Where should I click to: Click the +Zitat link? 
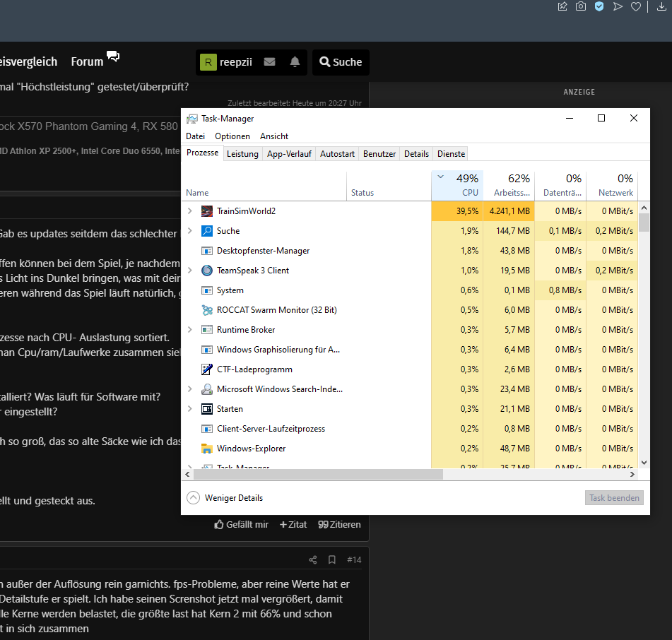coord(293,524)
